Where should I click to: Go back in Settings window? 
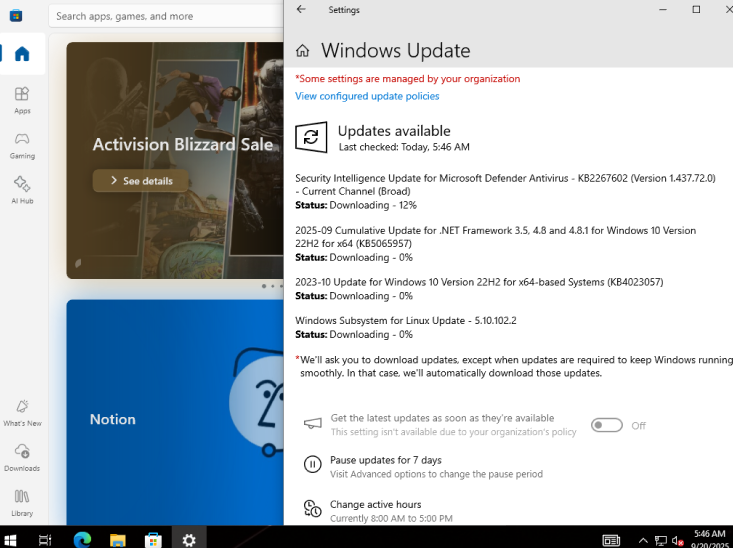pyautogui.click(x=301, y=9)
